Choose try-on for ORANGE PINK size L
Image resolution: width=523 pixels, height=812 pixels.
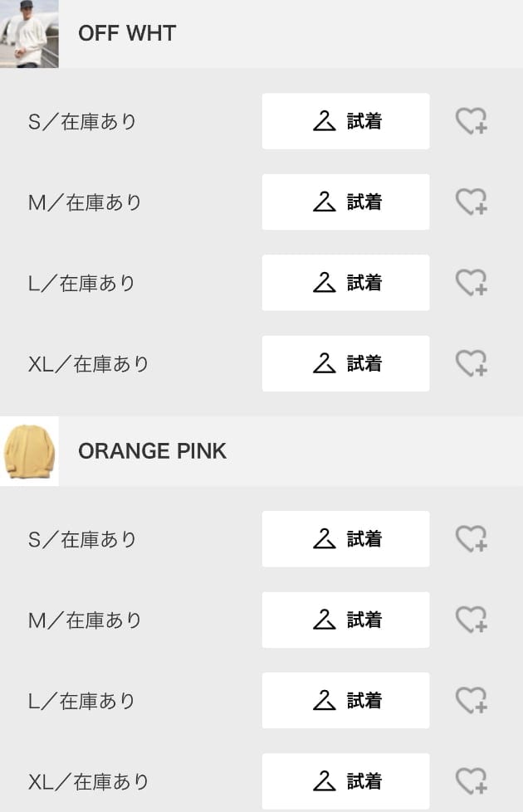[345, 701]
